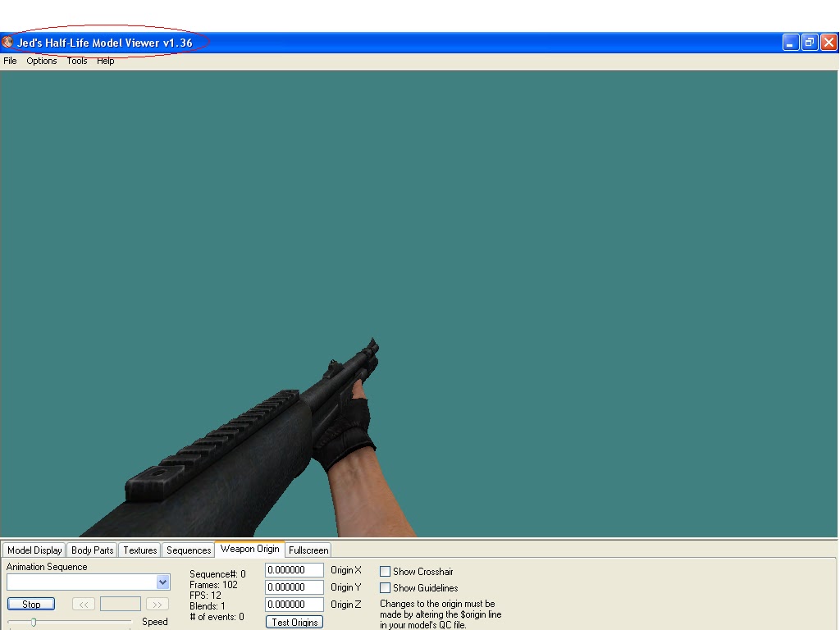The width and height of the screenshot is (840, 630).
Task: Switch to the Fullscreen tab
Action: [x=308, y=550]
